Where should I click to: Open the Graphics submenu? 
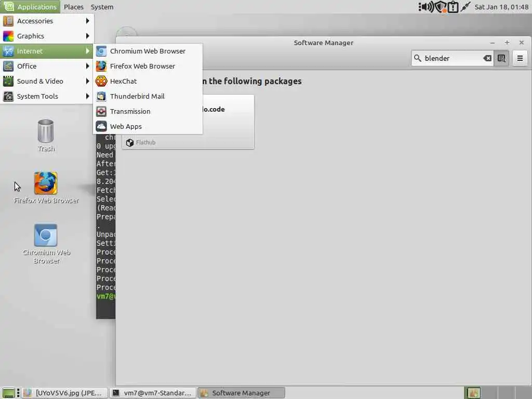click(x=47, y=36)
